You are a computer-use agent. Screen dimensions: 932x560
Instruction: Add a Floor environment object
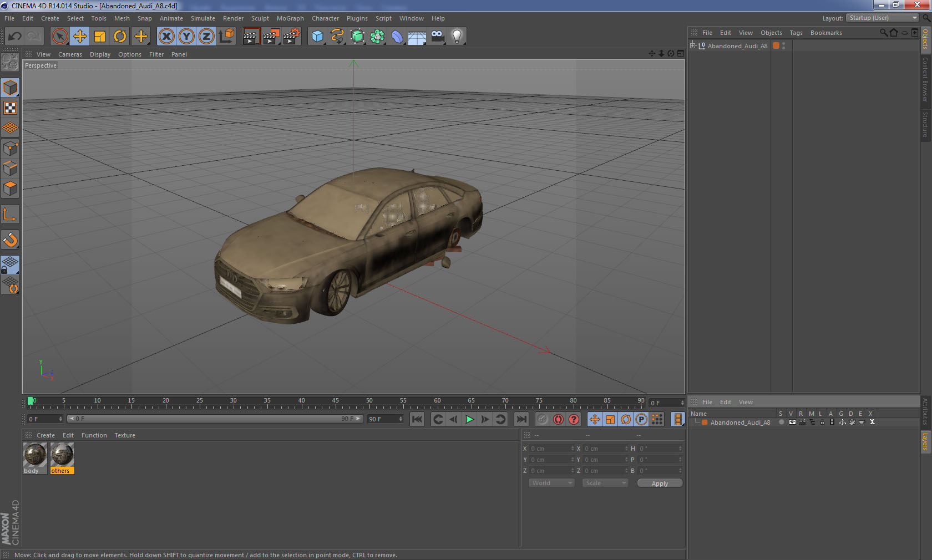tap(417, 37)
